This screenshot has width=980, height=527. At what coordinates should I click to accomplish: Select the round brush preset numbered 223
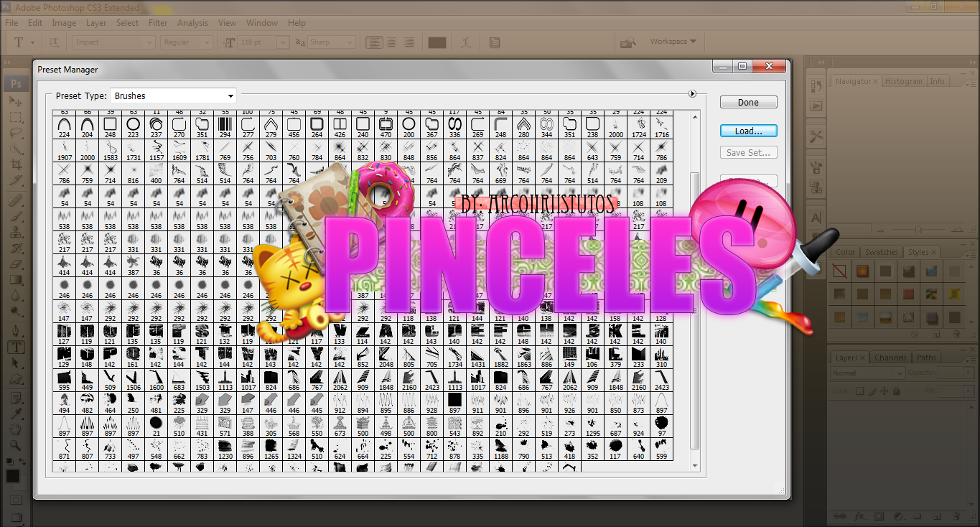point(133,125)
